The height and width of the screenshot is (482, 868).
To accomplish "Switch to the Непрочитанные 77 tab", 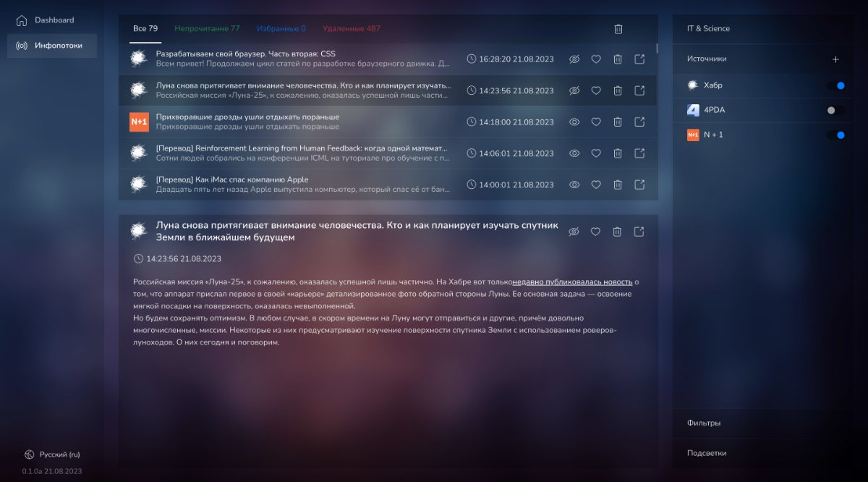I will (x=207, y=29).
